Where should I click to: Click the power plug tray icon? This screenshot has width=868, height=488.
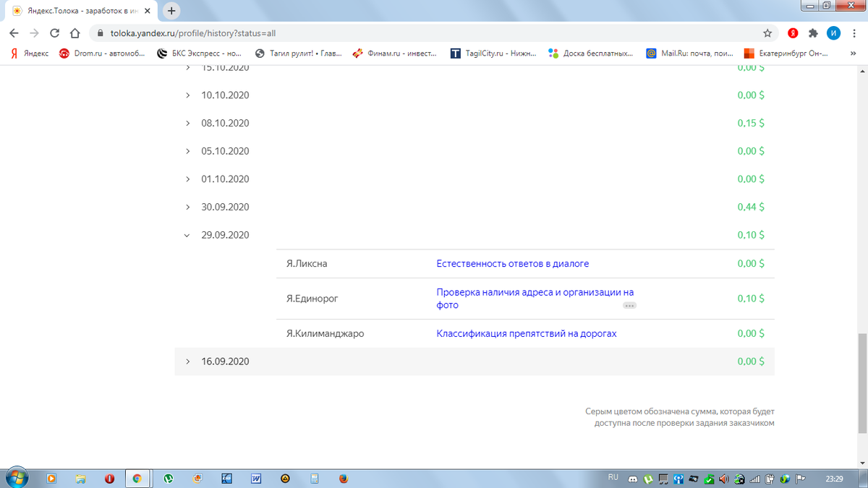(x=770, y=479)
